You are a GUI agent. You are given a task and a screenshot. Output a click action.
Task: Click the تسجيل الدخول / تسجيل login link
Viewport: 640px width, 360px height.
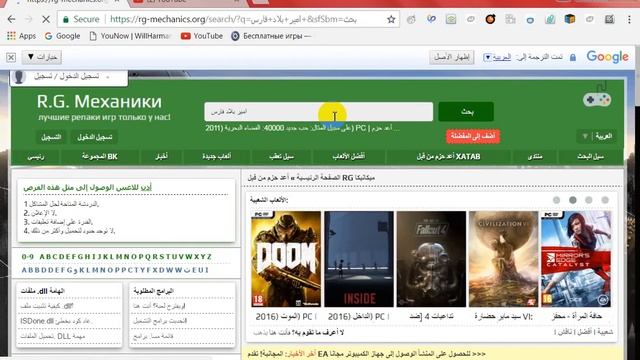67,76
